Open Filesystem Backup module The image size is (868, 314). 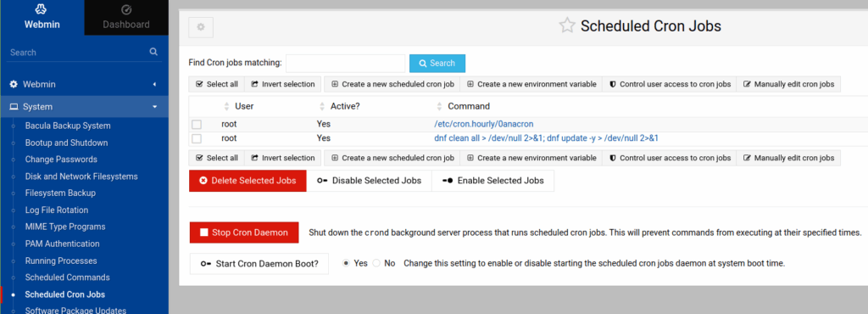(x=60, y=193)
